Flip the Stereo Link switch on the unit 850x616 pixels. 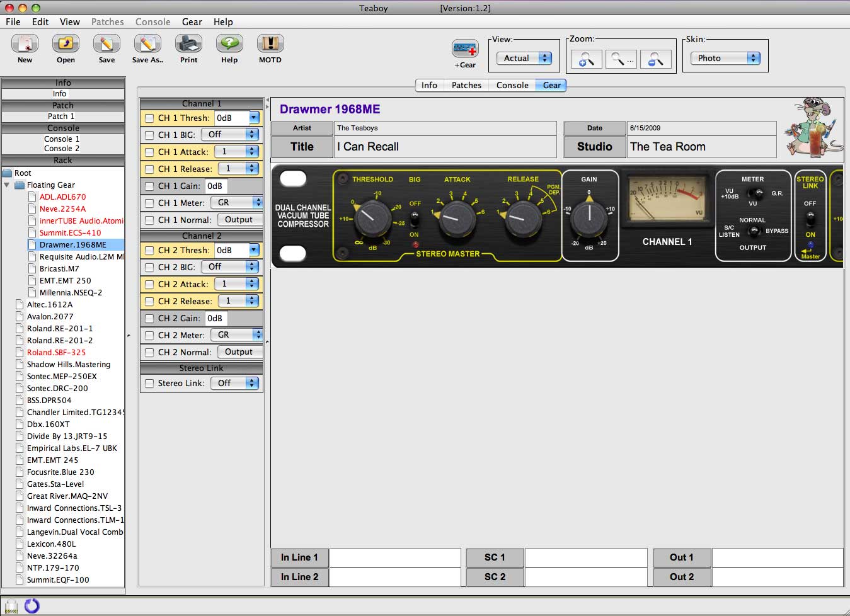coord(810,219)
